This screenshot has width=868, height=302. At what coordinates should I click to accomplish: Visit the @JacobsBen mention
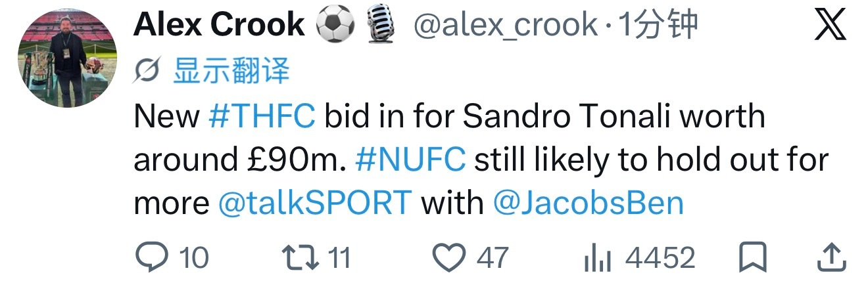tap(589, 203)
